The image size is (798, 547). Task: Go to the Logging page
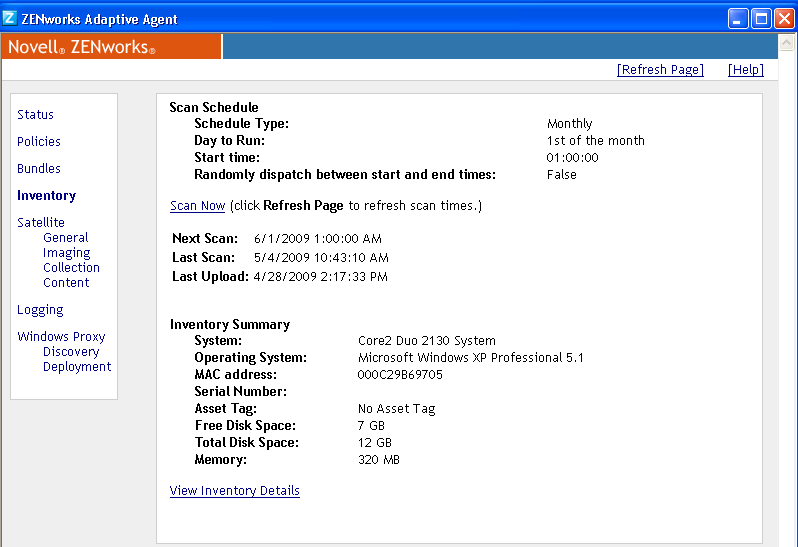(40, 310)
